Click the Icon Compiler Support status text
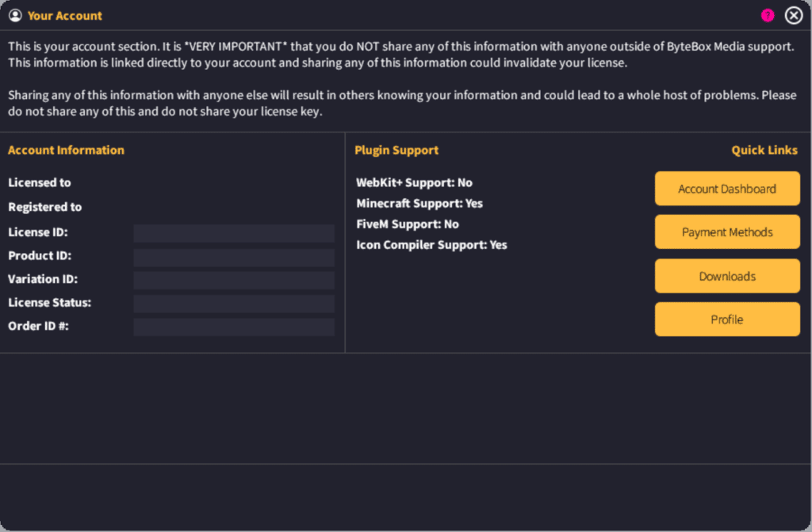 coord(431,245)
